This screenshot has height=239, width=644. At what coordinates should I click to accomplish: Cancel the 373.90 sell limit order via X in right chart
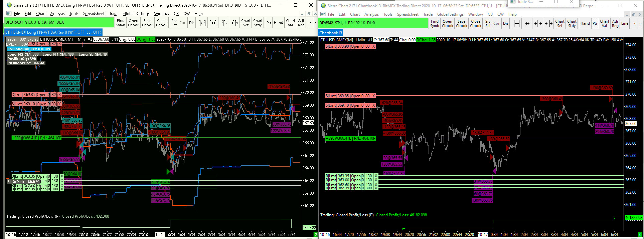click(x=373, y=46)
